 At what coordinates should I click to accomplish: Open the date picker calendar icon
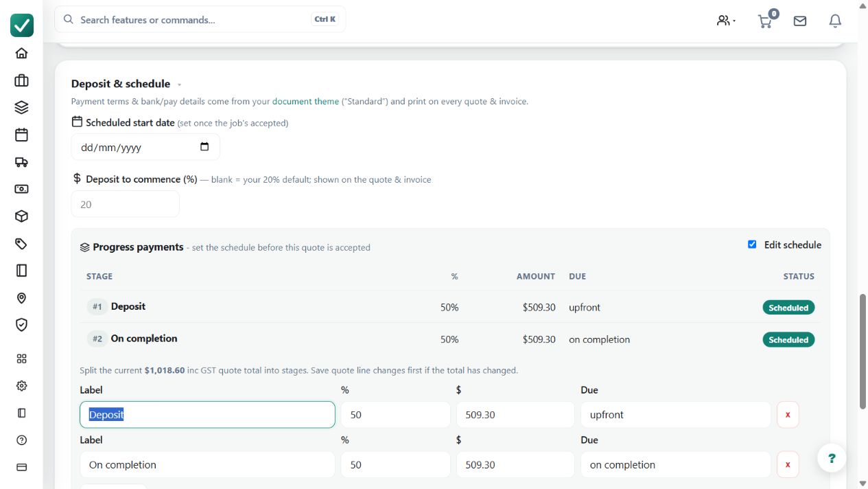[204, 146]
